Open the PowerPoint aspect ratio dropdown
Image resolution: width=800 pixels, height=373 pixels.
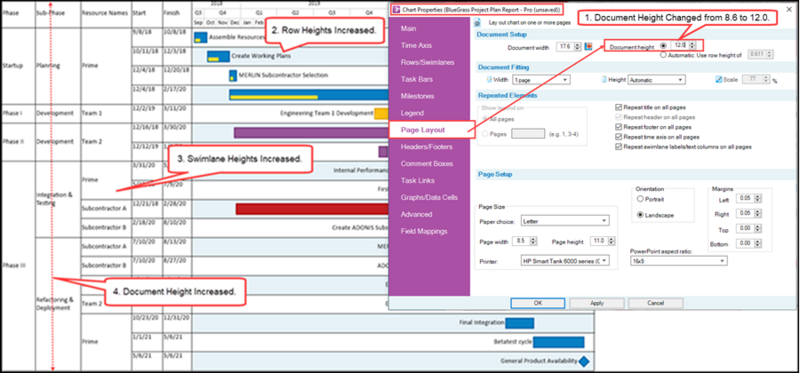pyautogui.click(x=679, y=261)
